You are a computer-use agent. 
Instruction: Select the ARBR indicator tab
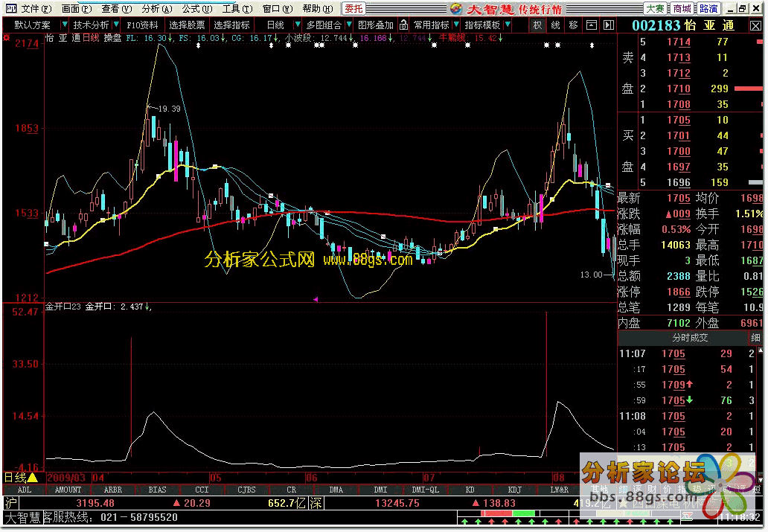point(113,490)
